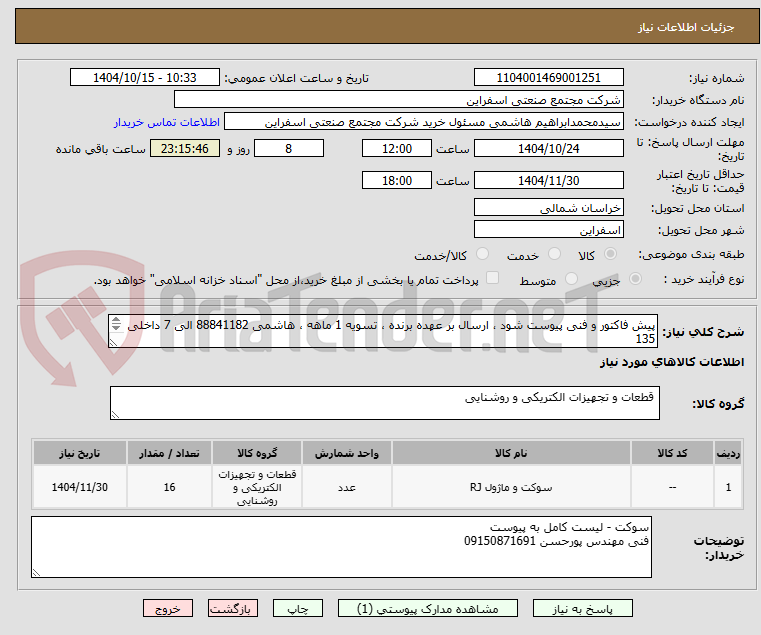The width and height of the screenshot is (761, 635).
Task: Click the تاریخ نیاز column header
Action: point(80,453)
